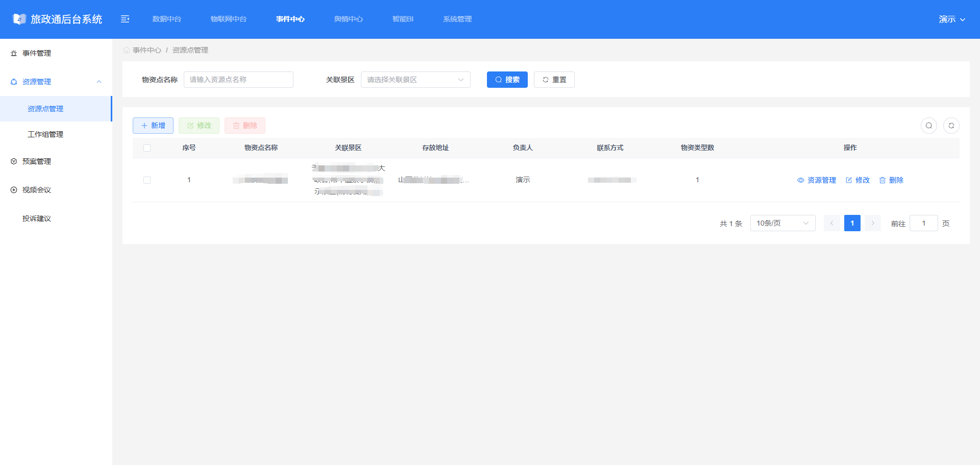Click the 预案管理 sidebar icon
Viewport: 980px width, 465px height.
pos(14,161)
